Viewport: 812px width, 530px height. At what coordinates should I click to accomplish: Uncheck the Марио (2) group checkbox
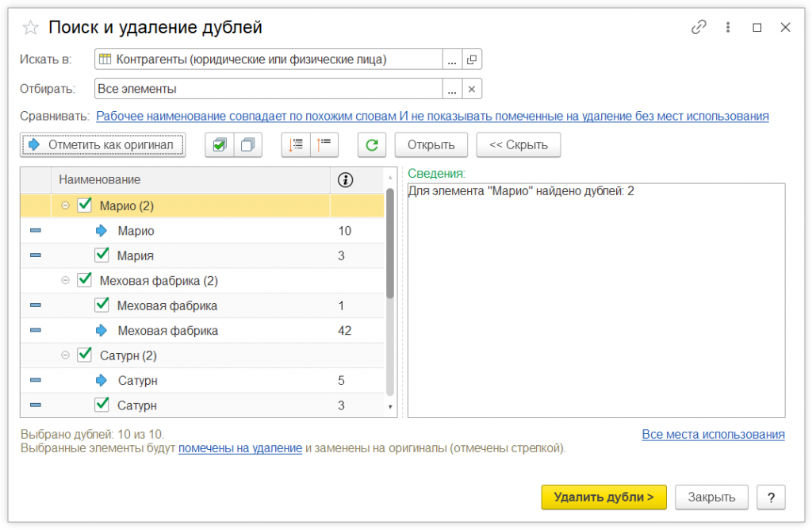[84, 206]
